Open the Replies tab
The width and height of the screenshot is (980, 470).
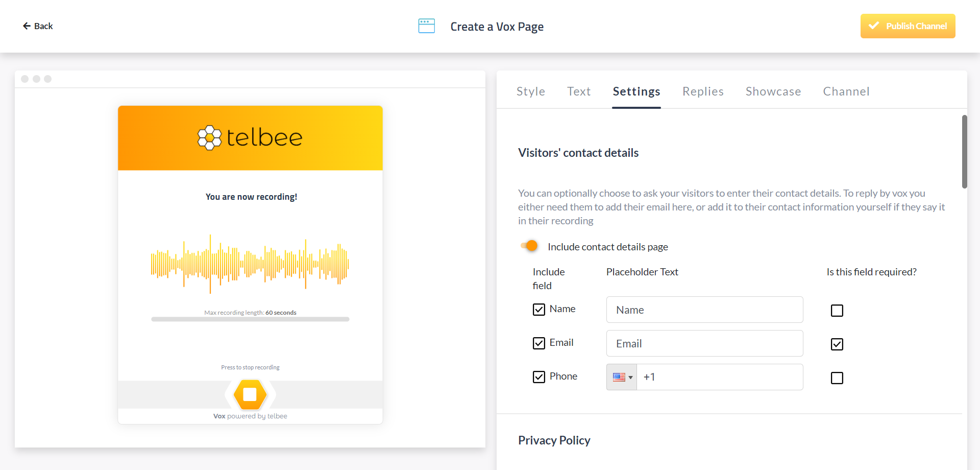703,91
